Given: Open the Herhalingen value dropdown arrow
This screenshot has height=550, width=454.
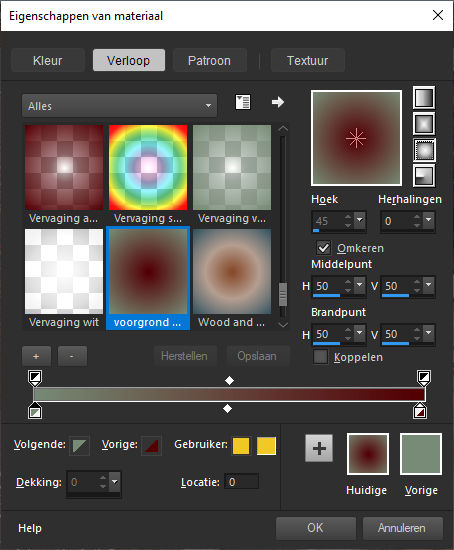Looking at the screenshot, I should [429, 220].
